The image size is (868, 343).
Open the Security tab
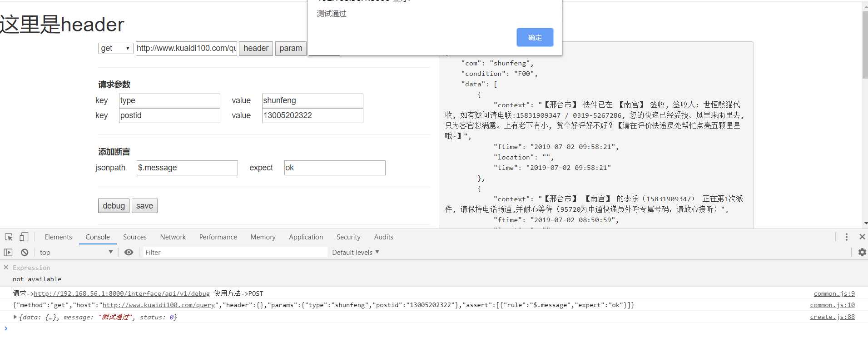[348, 237]
